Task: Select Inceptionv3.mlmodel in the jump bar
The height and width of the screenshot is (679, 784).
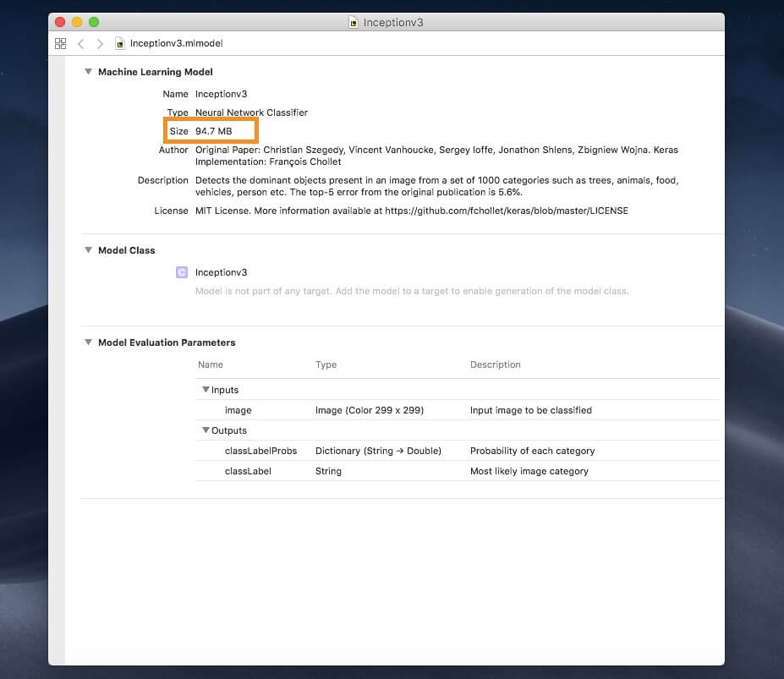Action: pyautogui.click(x=176, y=43)
